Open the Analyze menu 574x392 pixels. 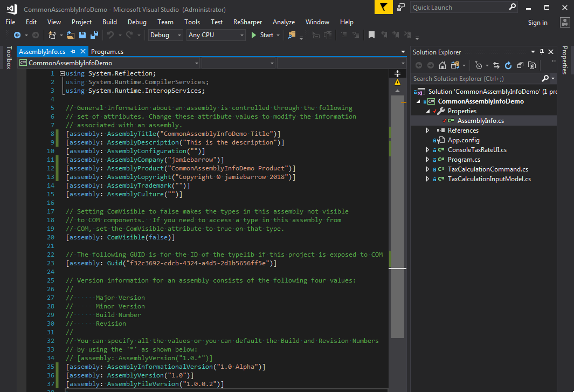tap(283, 22)
